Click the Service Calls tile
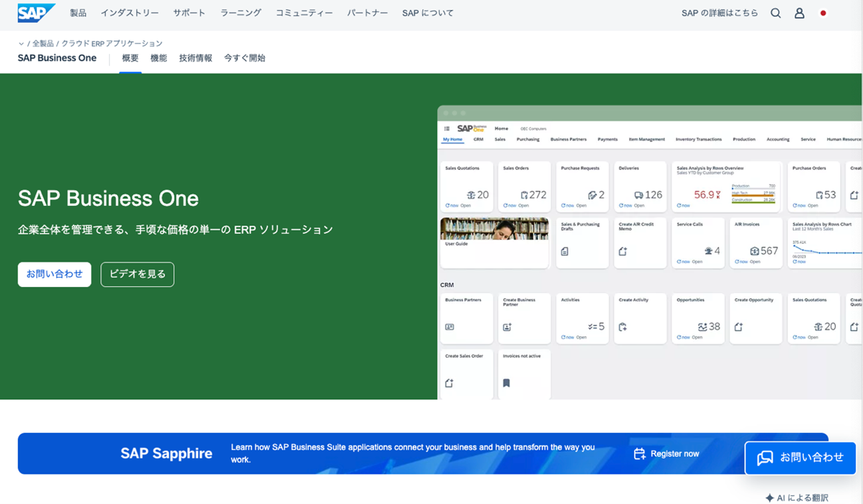The image size is (863, 504). point(698,243)
